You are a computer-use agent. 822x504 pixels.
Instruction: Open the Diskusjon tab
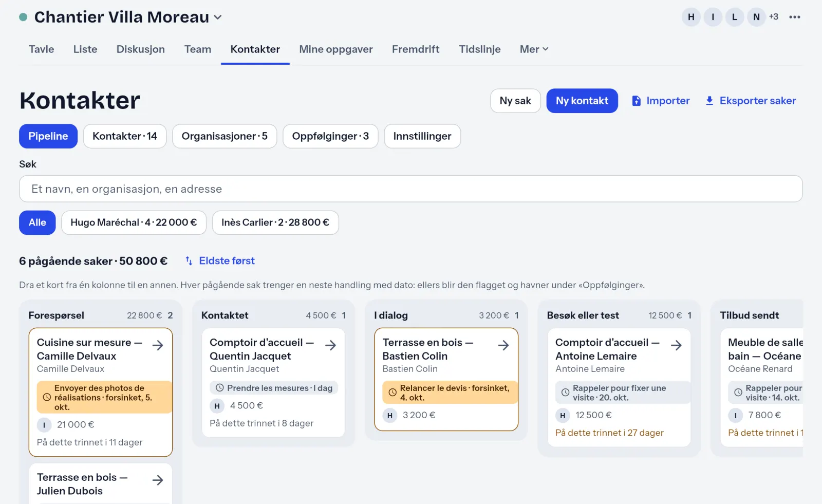click(x=141, y=49)
